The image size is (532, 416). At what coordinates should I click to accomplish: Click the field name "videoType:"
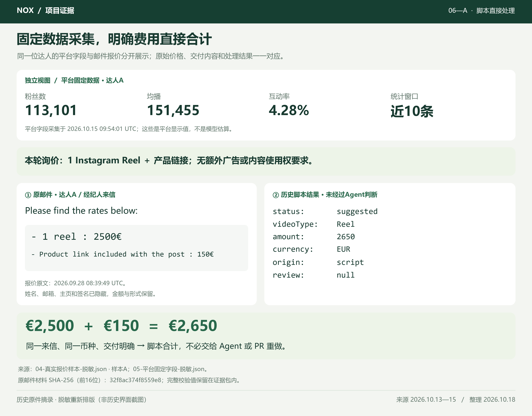(295, 224)
